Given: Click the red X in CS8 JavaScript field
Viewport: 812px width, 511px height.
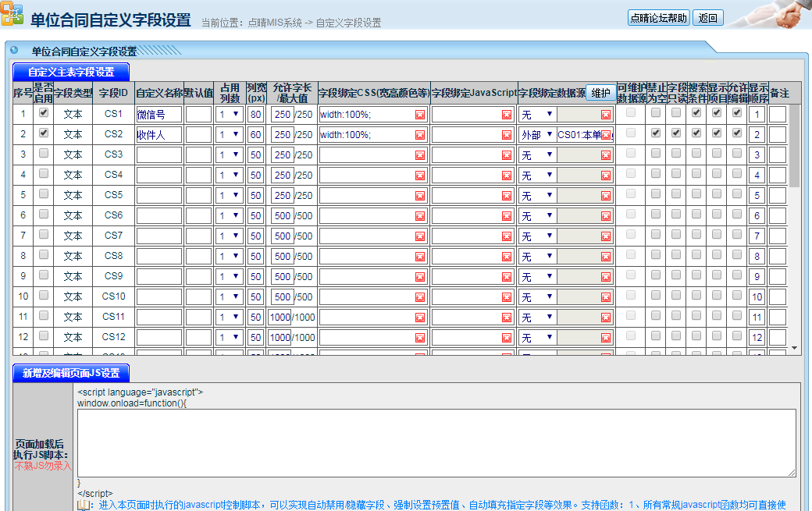Looking at the screenshot, I should [506, 257].
